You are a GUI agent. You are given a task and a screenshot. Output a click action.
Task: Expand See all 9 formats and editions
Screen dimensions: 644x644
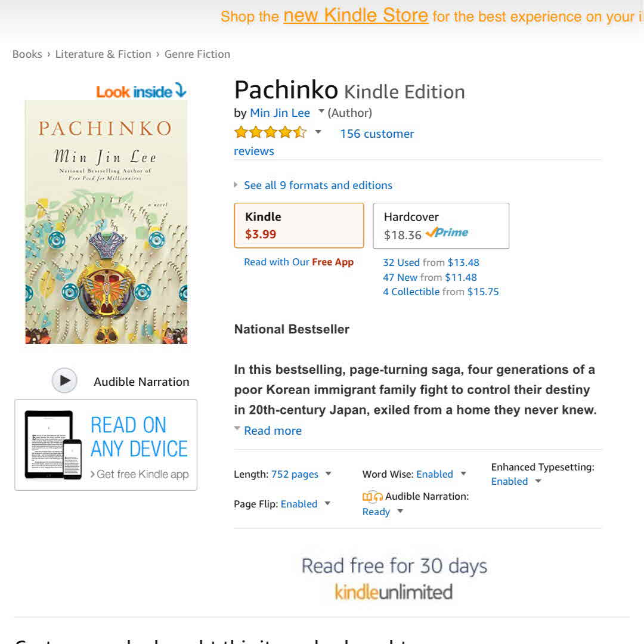coord(318,185)
